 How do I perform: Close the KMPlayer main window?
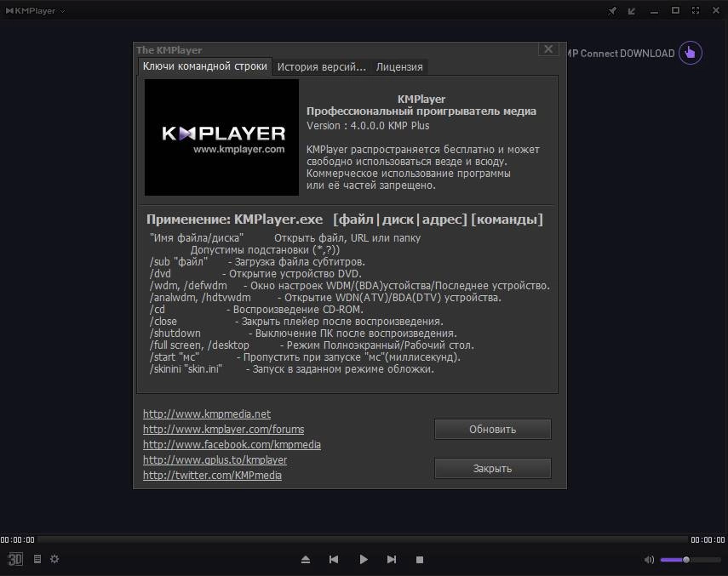(716, 10)
